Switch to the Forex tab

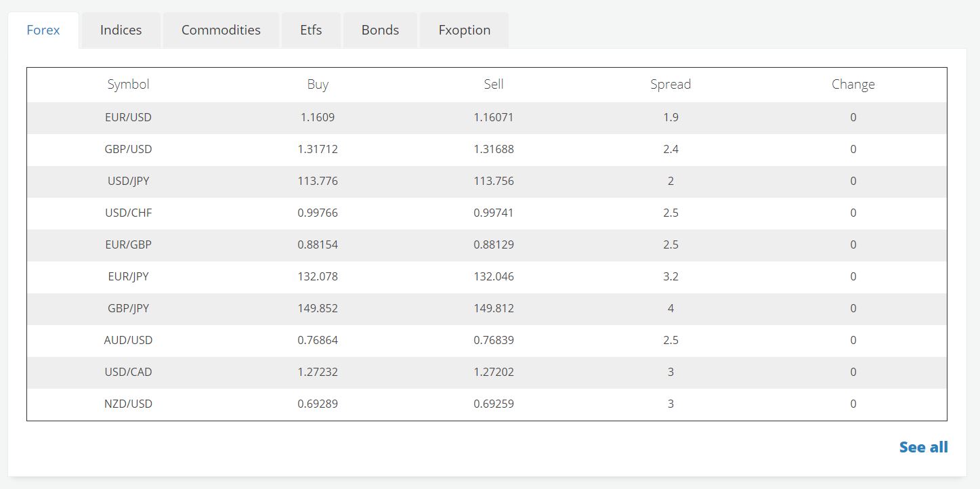coord(43,30)
